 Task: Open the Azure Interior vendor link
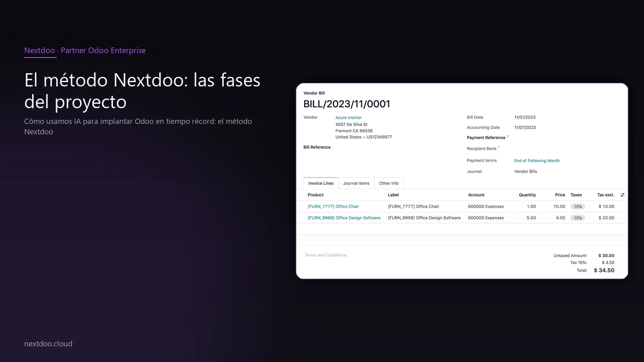click(x=349, y=118)
